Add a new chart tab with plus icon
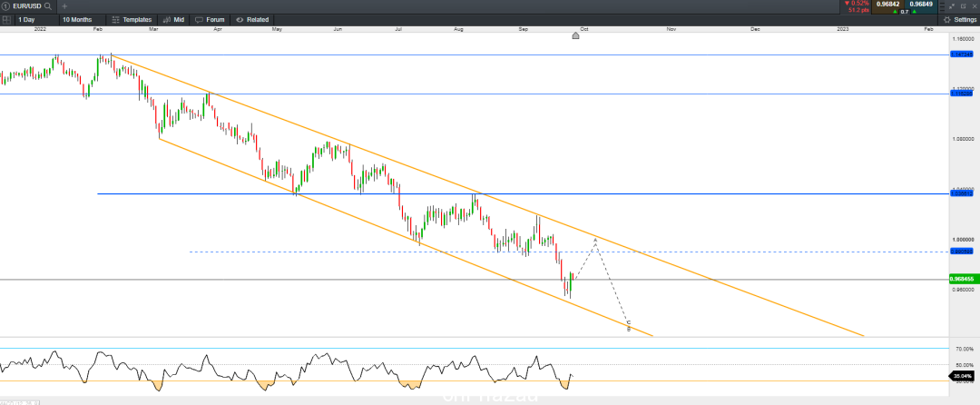980x405 pixels. 64,5
